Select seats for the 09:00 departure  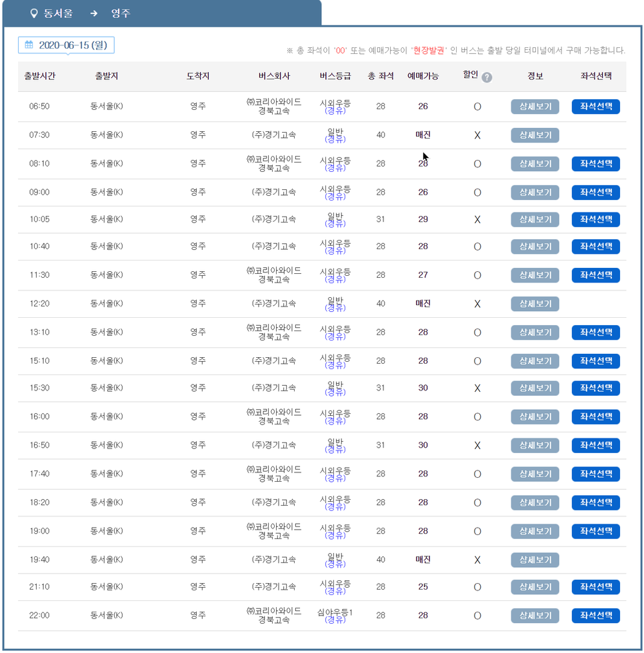pyautogui.click(x=596, y=193)
